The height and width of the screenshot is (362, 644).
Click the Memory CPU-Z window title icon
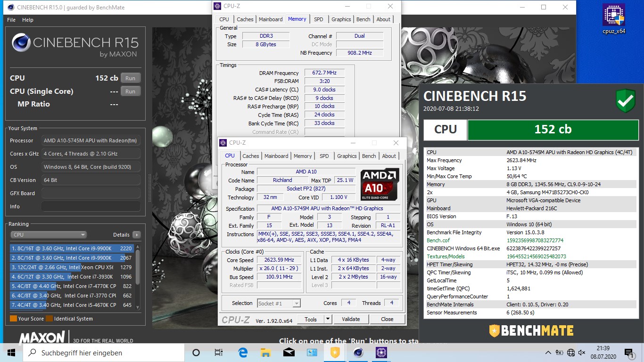click(217, 6)
